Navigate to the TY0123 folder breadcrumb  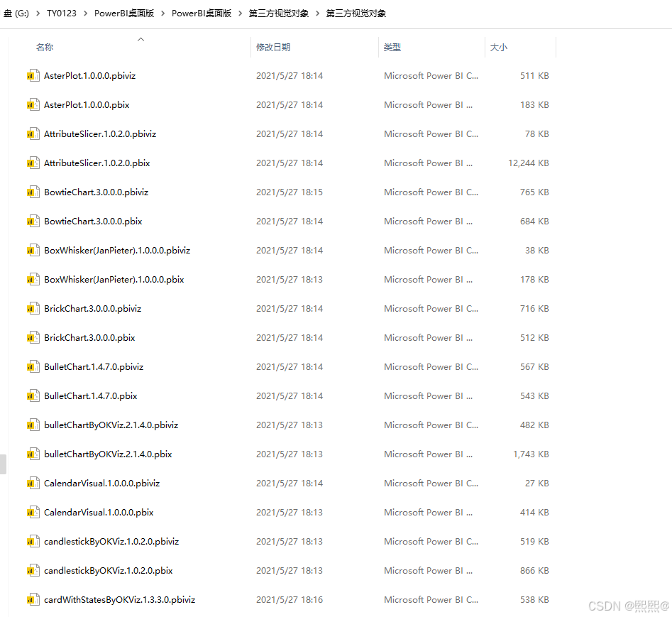61,13
